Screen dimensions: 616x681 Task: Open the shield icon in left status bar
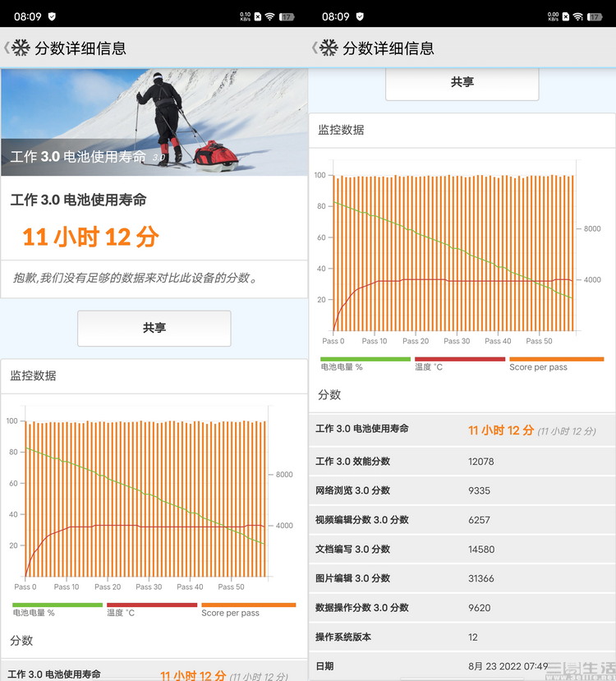point(52,16)
